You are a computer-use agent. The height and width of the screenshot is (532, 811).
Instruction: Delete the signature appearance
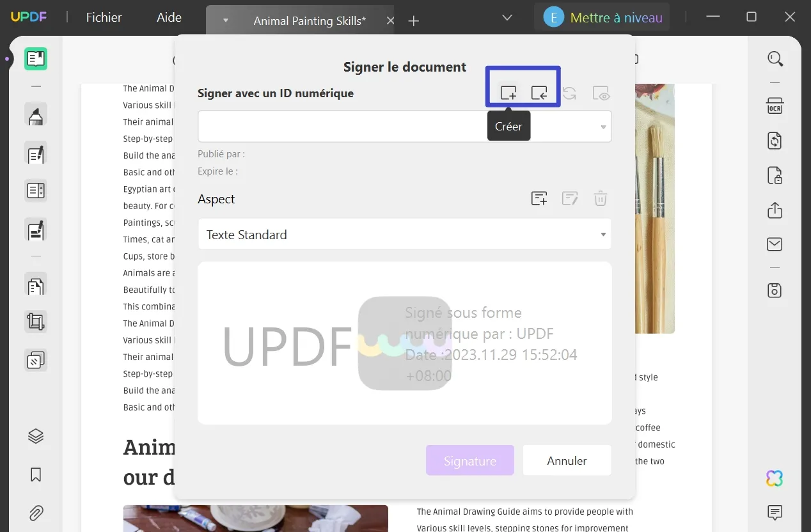600,199
